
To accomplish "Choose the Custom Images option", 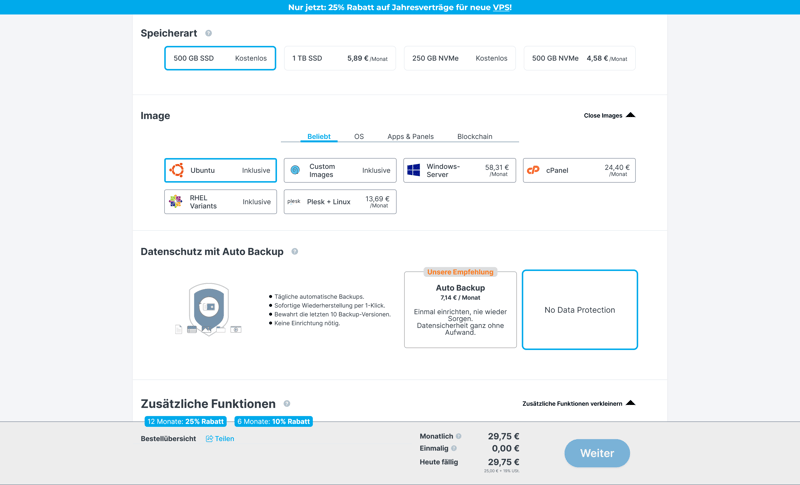I will pos(340,170).
